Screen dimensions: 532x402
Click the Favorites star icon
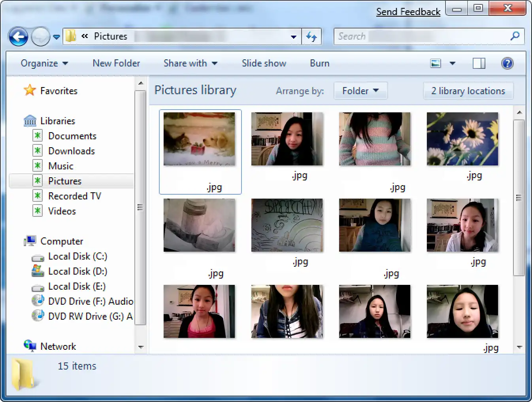click(x=30, y=91)
